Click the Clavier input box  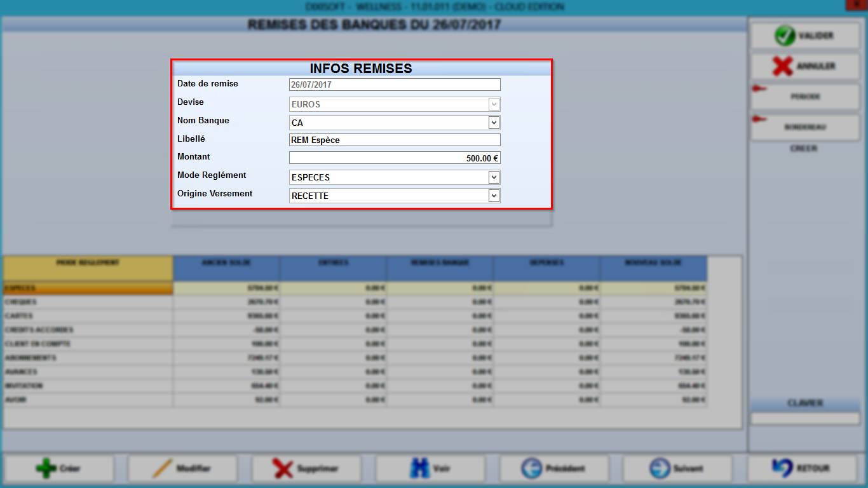(804, 419)
